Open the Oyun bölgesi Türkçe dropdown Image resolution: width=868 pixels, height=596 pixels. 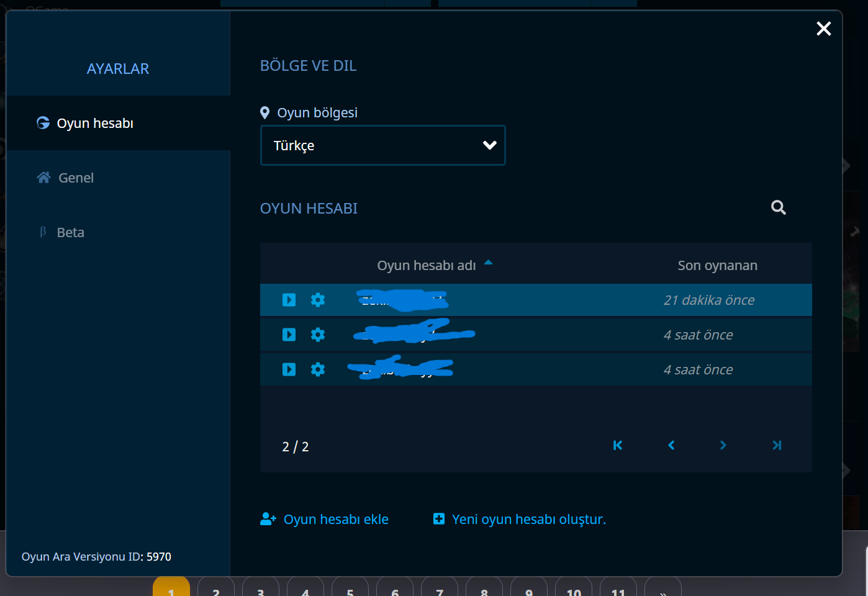(383, 145)
